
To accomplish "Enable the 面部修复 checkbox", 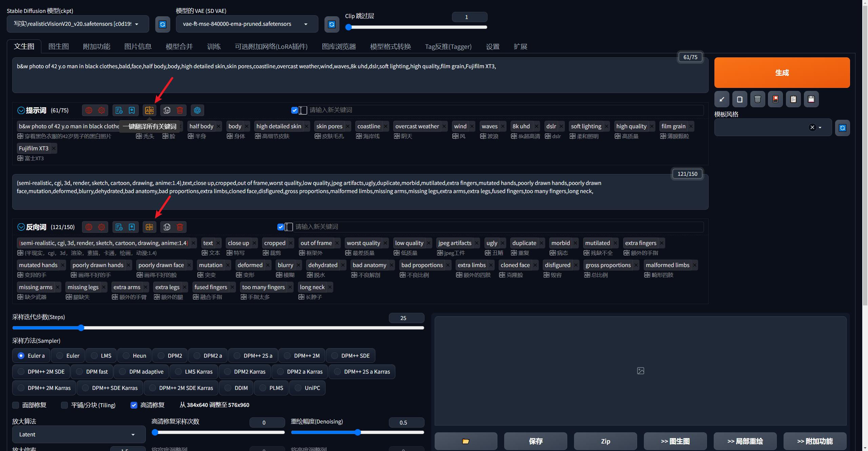I will (x=16, y=405).
